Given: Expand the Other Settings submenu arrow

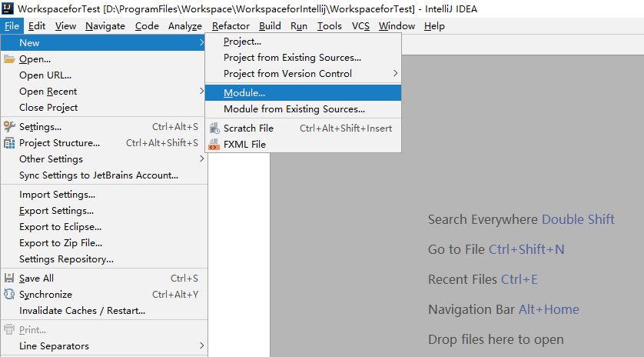Looking at the screenshot, I should point(202,159).
